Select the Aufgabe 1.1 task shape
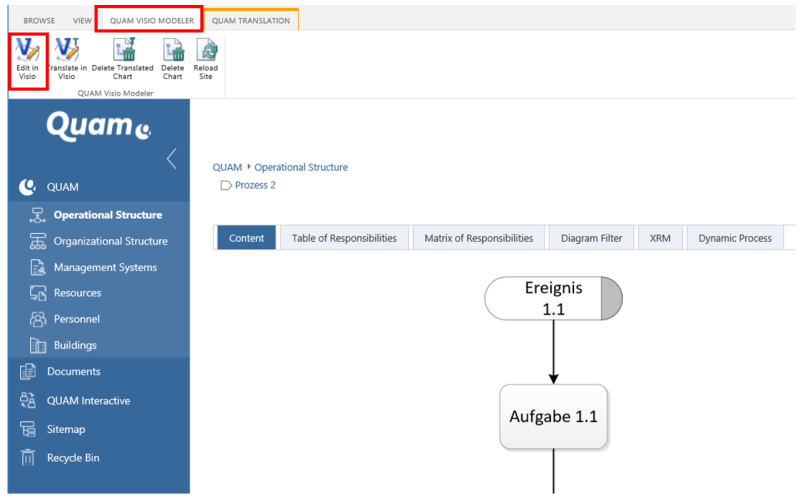The height and width of the screenshot is (498, 800). (x=553, y=416)
